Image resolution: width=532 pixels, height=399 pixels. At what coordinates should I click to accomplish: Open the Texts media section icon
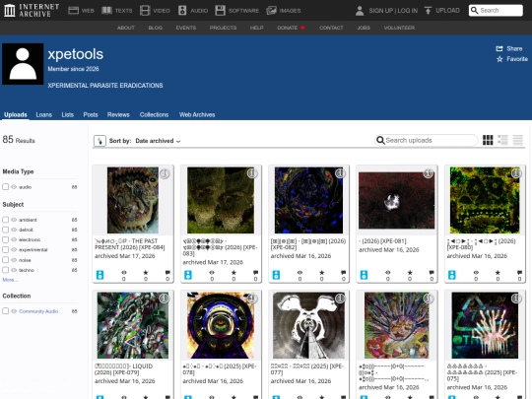point(106,11)
